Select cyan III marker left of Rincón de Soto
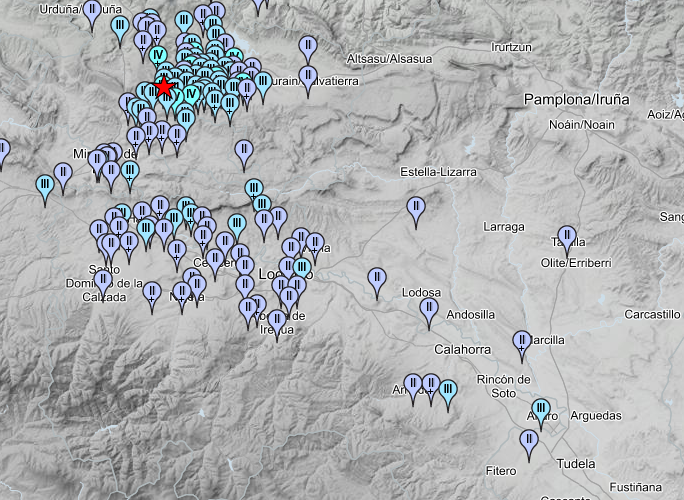 (448, 390)
